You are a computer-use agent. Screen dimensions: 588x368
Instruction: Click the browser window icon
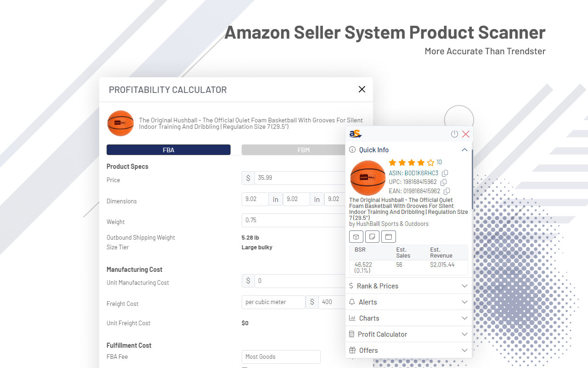pyautogui.click(x=388, y=236)
